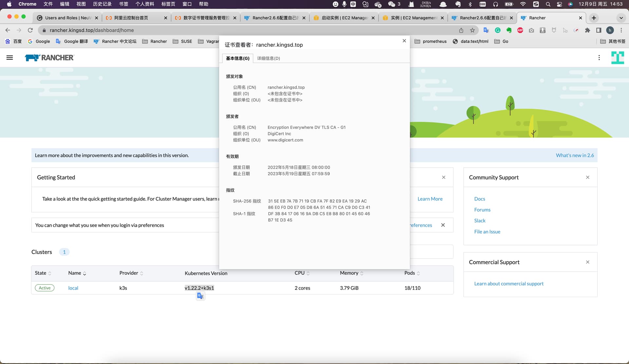Open the File an Issue link

coord(487,232)
